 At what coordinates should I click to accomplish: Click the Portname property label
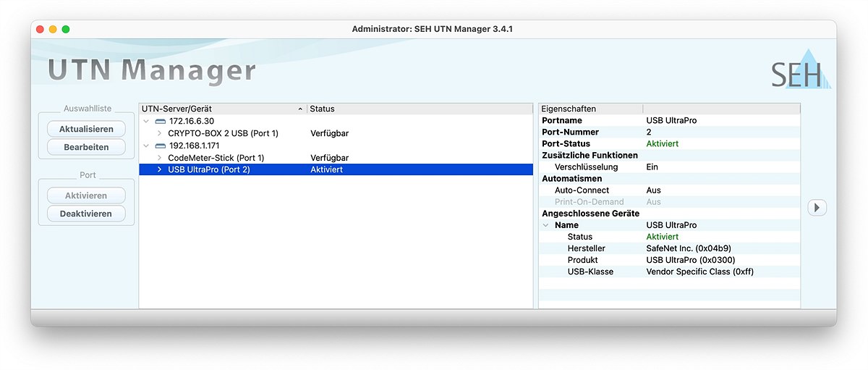click(562, 120)
